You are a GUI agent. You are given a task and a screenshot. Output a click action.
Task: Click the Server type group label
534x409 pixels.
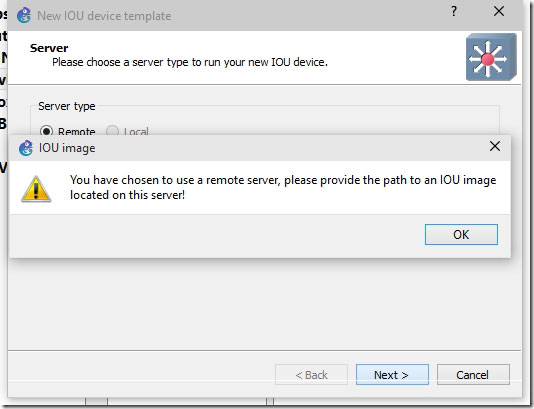[67, 106]
